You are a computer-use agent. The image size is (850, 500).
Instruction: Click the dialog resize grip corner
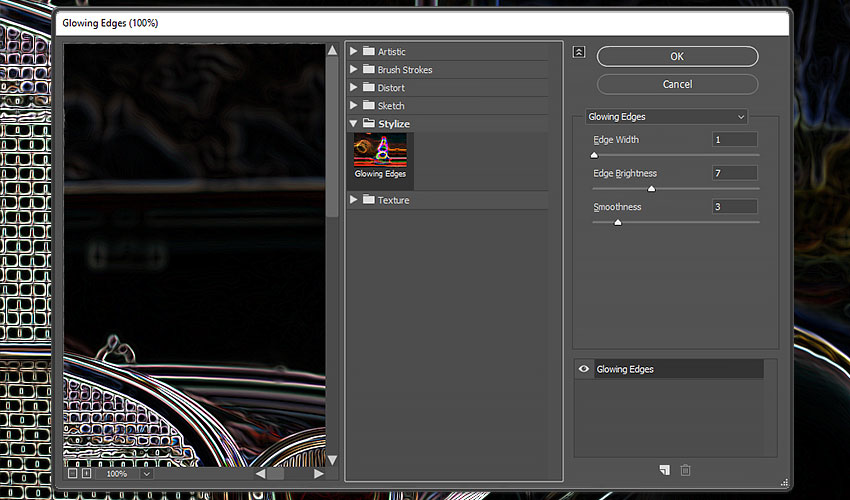[784, 482]
